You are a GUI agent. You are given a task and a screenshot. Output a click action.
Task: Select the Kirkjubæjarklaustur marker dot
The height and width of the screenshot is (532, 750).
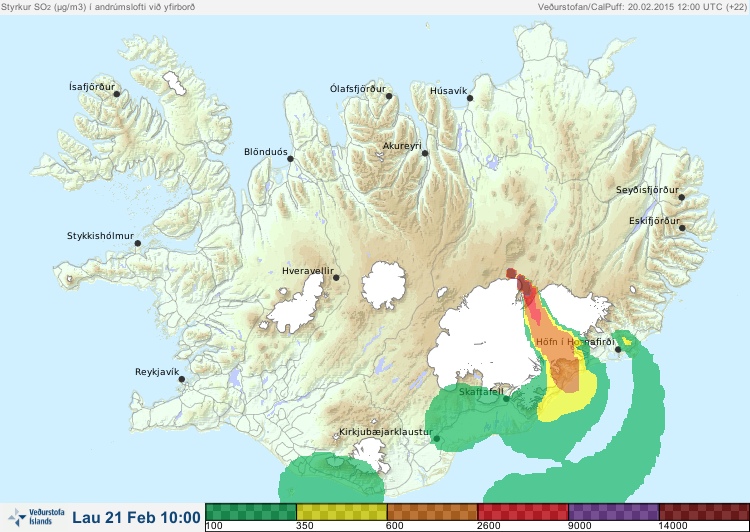pyautogui.click(x=436, y=439)
